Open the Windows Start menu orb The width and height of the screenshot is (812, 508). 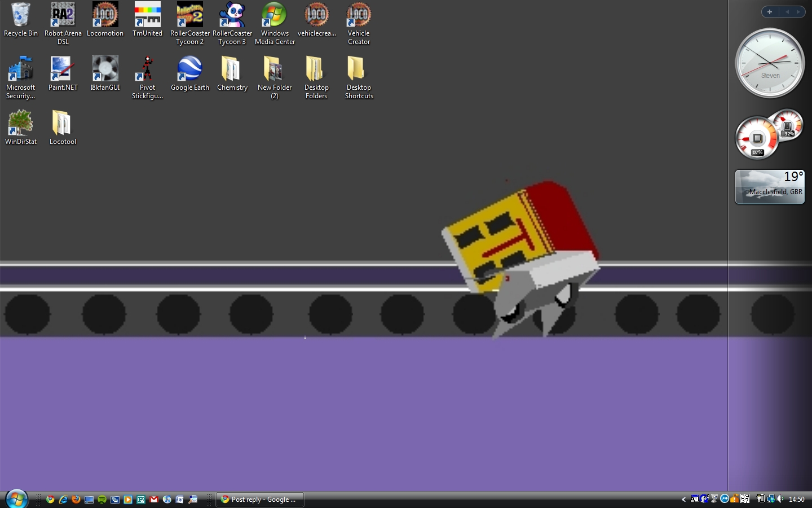[x=16, y=499]
